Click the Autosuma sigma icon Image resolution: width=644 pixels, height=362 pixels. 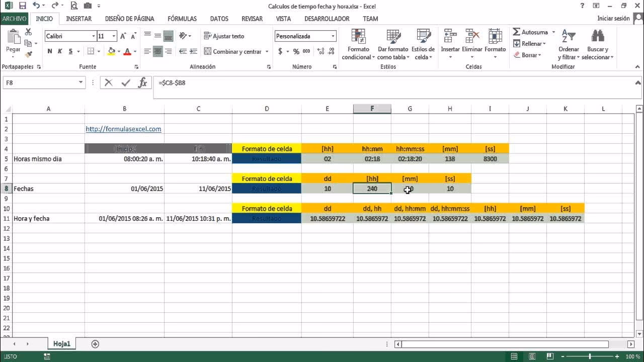517,32
